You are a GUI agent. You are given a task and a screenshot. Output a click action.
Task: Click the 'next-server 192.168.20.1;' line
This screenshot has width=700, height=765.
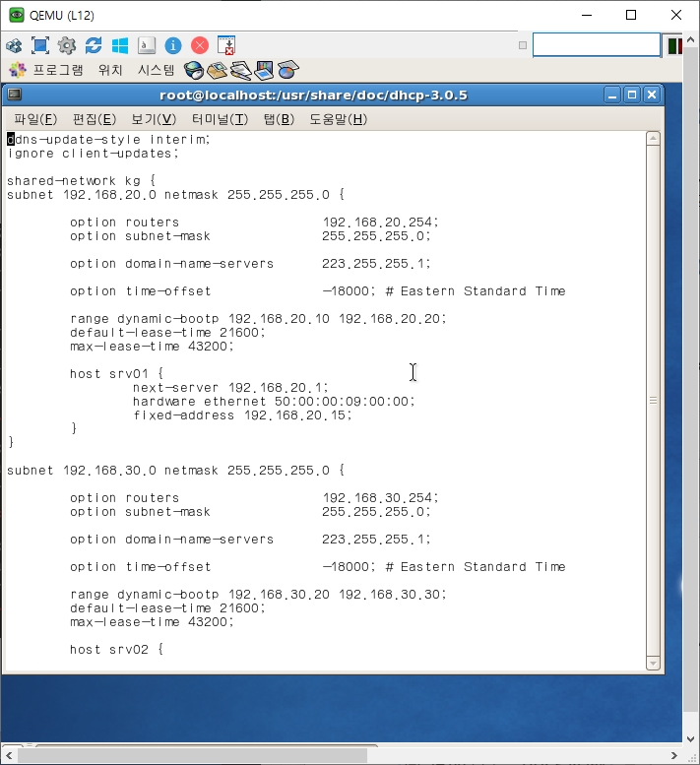(230, 388)
